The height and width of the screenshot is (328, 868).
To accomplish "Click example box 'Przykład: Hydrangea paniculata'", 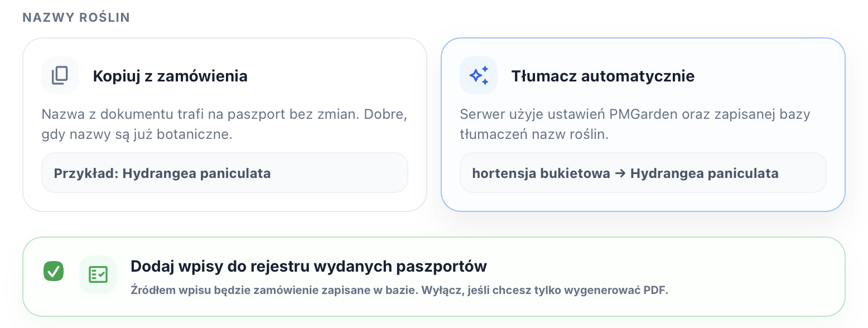I will (x=225, y=173).
